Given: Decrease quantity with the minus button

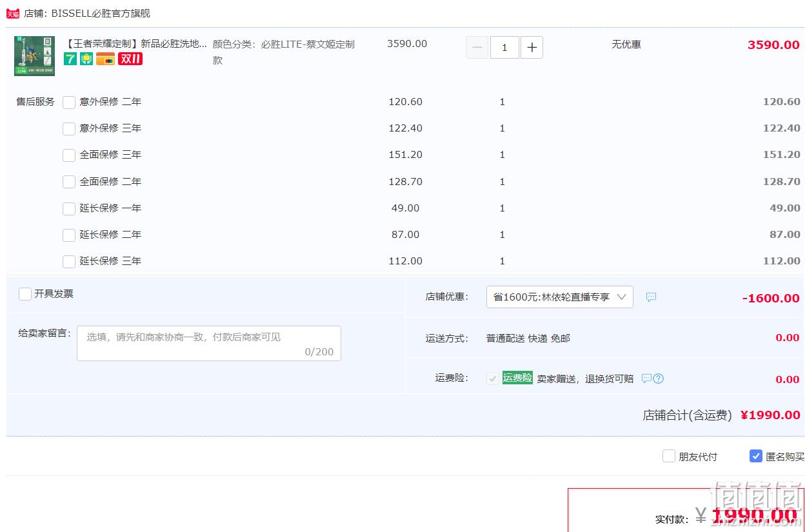Looking at the screenshot, I should click(x=477, y=48).
